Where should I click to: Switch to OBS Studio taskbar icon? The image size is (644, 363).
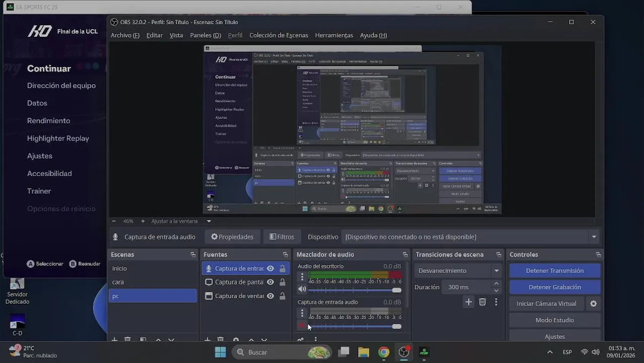coord(404,352)
